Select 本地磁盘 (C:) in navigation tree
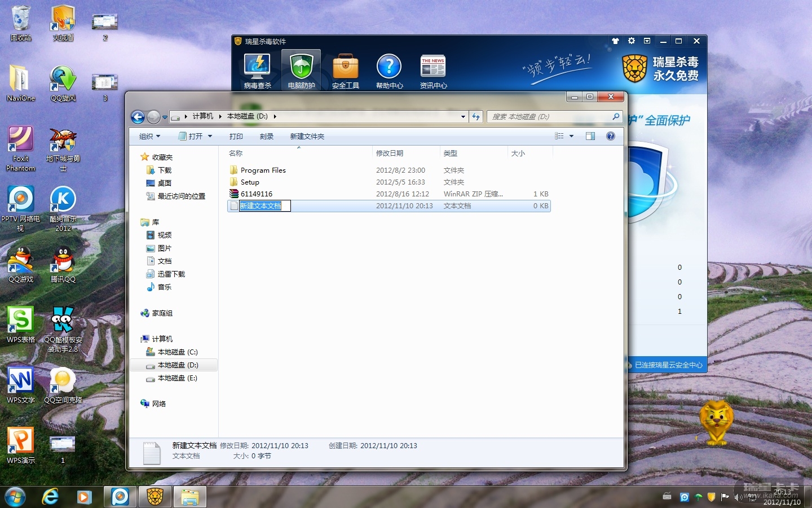 [x=178, y=352]
